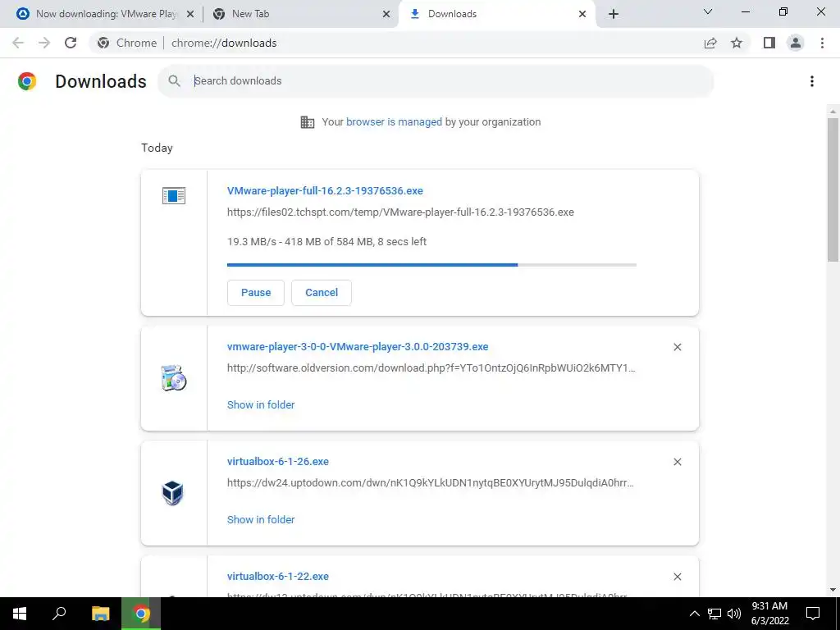The height and width of the screenshot is (630, 840).
Task: Open the side panel icon
Action: 769,43
